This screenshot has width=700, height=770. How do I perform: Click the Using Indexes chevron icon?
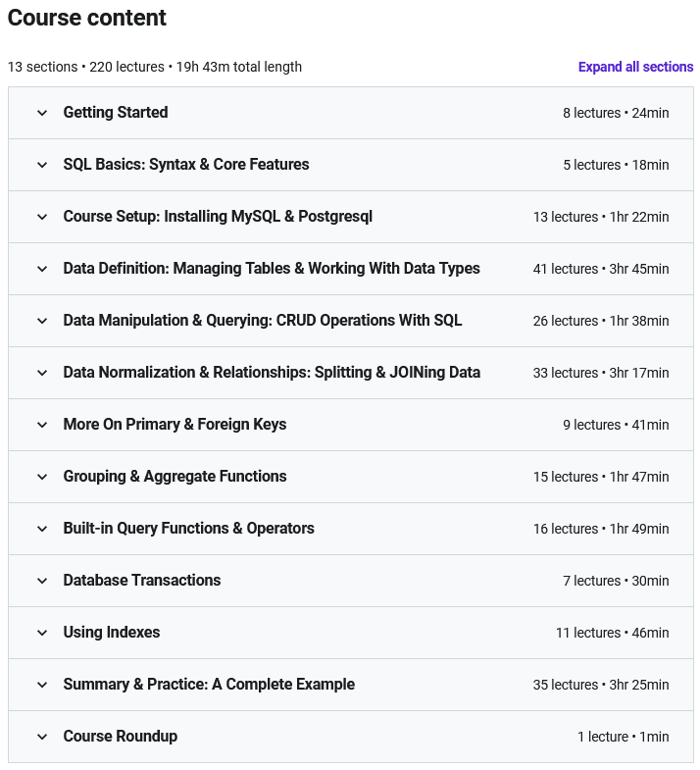[x=42, y=633]
